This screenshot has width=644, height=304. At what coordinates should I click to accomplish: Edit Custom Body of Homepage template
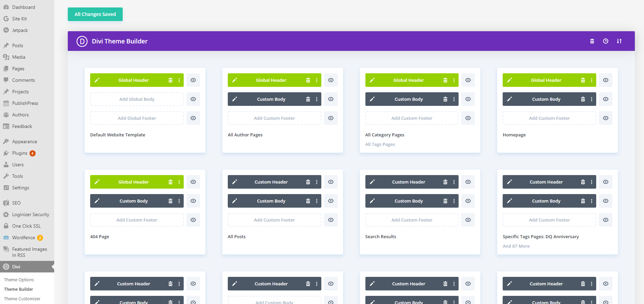509,99
